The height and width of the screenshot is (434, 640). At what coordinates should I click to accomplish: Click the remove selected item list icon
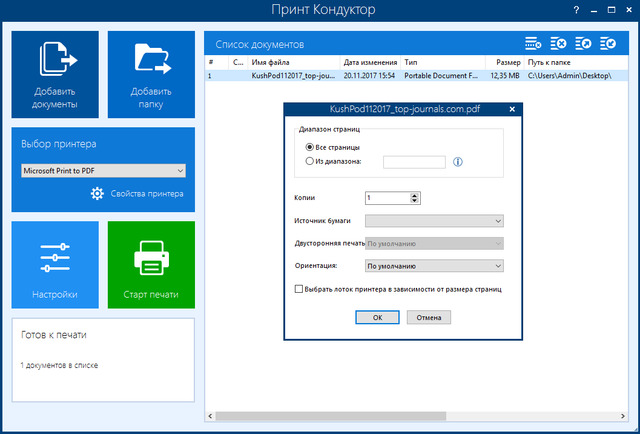(533, 44)
